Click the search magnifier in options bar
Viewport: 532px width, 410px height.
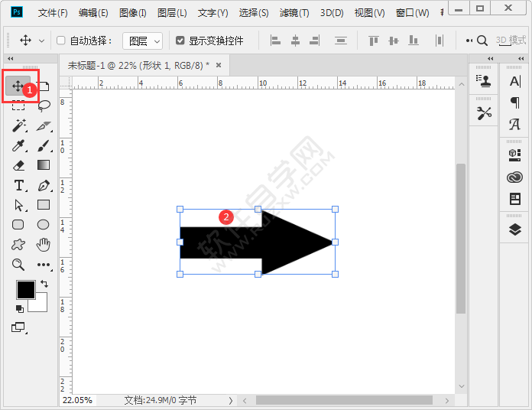click(x=482, y=41)
